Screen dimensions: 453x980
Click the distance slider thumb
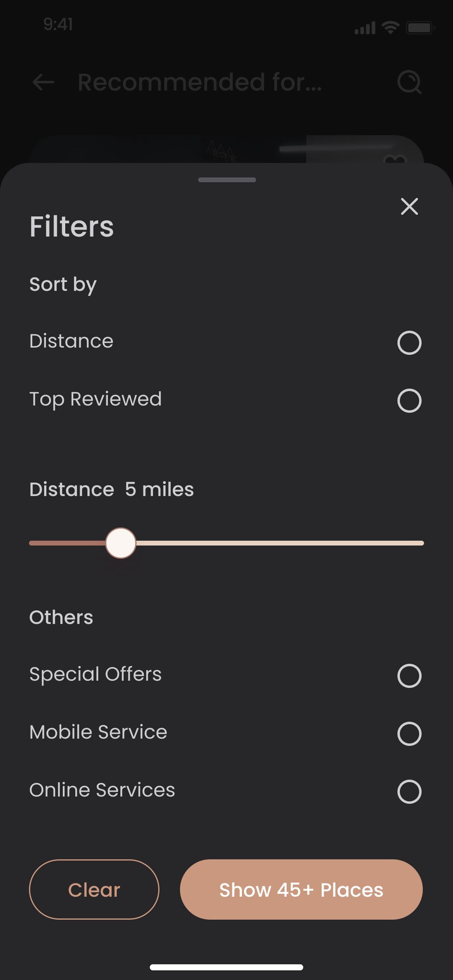tap(121, 543)
